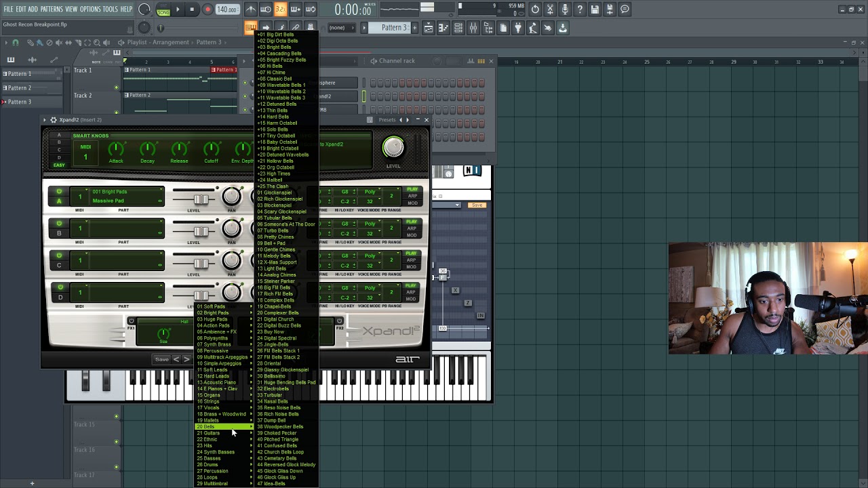Click the undo history icon in the toolbar
The width and height of the screenshot is (868, 488).
535,9
